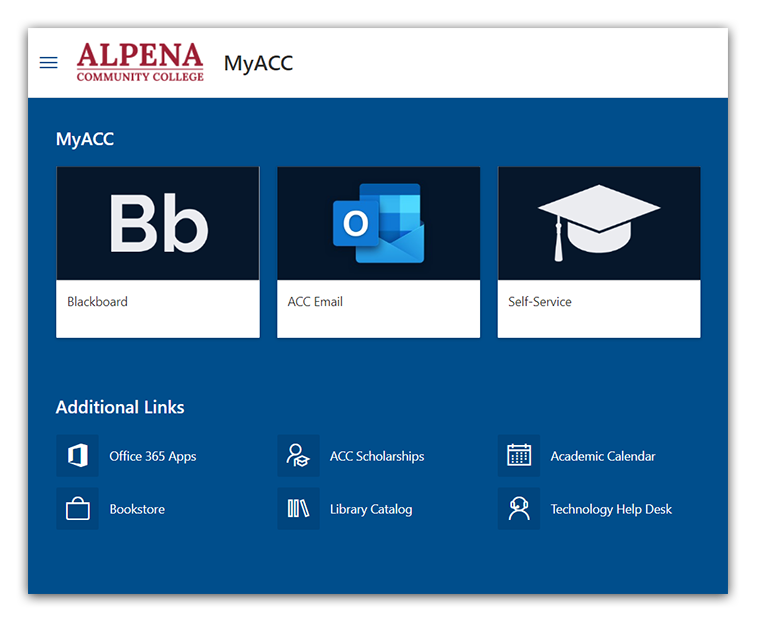Click the Blackboard card label
The image size is (757, 625).
(x=98, y=302)
